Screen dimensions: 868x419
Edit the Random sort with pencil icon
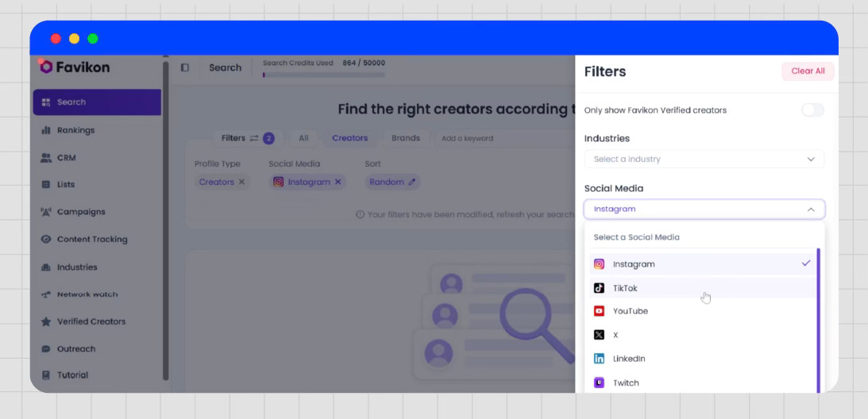411,182
